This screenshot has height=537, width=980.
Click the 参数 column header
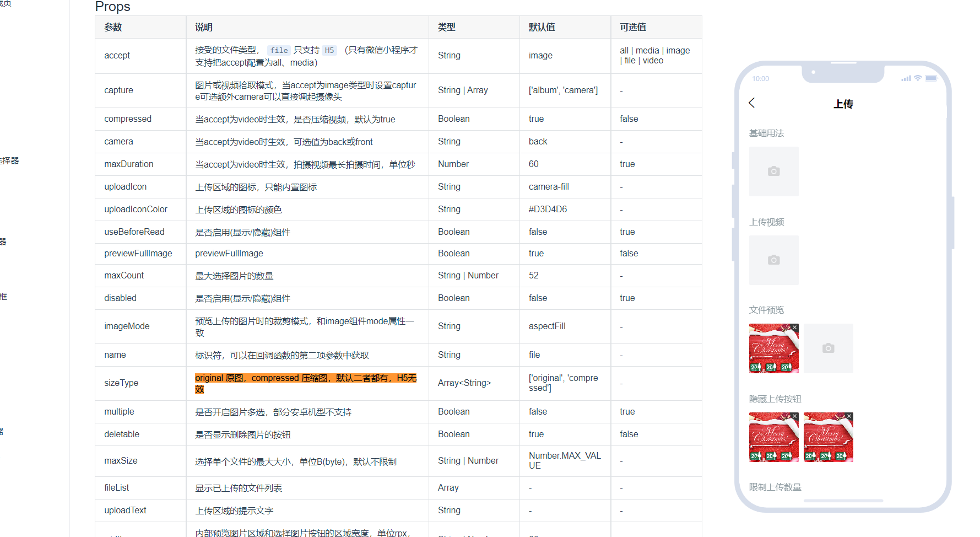pos(113,27)
